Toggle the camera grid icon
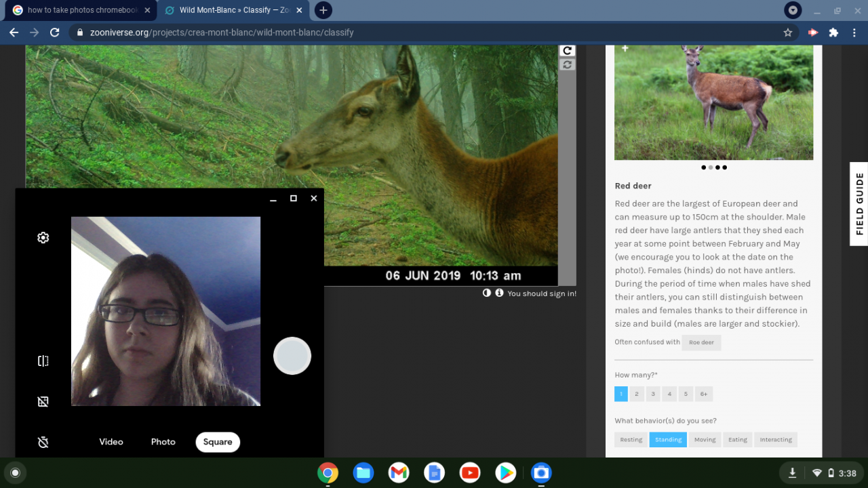Viewport: 868px width, 488px height. (x=43, y=402)
